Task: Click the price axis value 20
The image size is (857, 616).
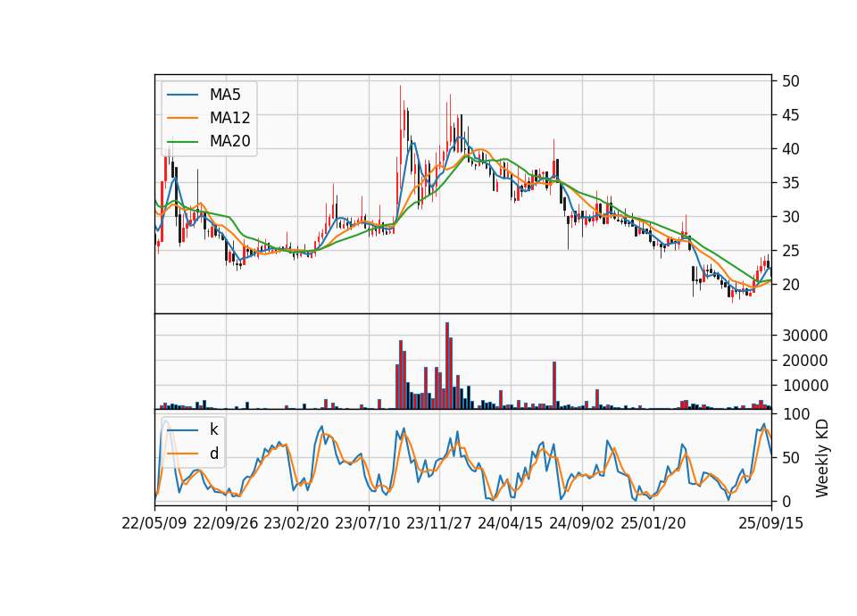Action: point(790,285)
